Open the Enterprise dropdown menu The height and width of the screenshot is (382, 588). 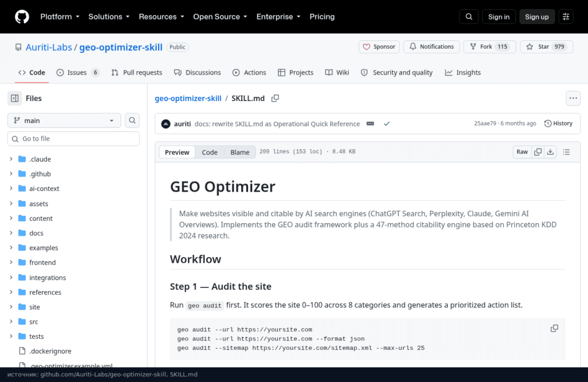point(278,17)
